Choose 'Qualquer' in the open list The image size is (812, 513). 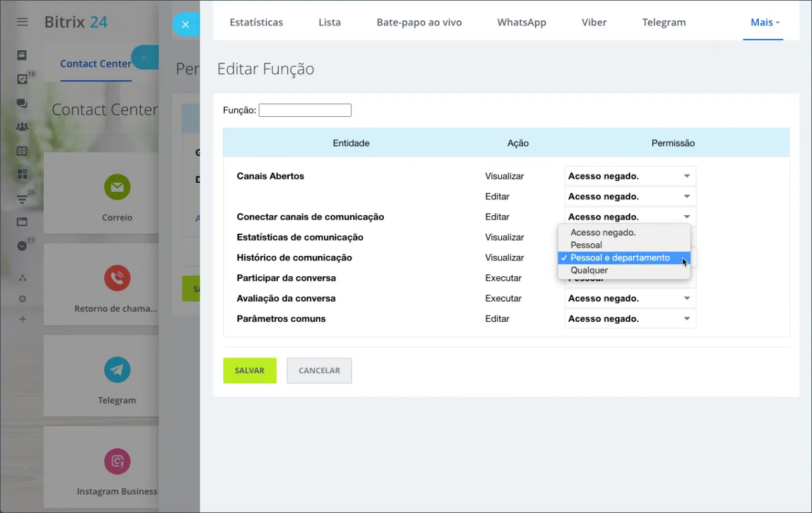click(624, 270)
